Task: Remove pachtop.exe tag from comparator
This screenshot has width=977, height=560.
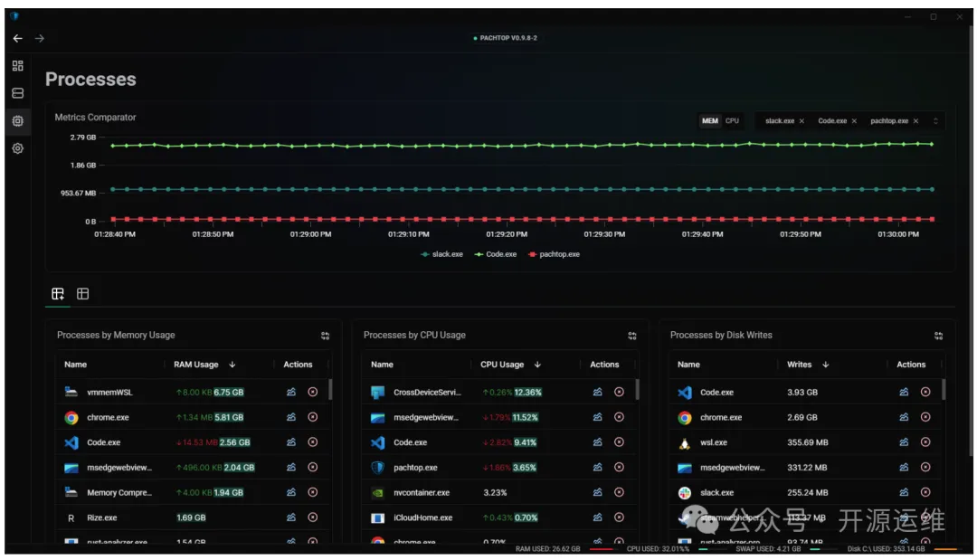Action: (915, 120)
